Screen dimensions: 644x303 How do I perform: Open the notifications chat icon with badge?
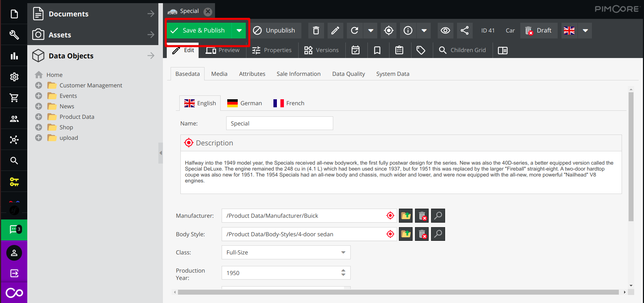click(14, 230)
